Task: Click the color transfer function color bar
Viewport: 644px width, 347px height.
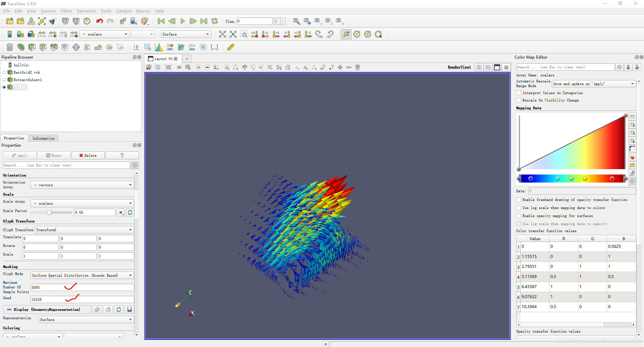Action: click(572, 179)
